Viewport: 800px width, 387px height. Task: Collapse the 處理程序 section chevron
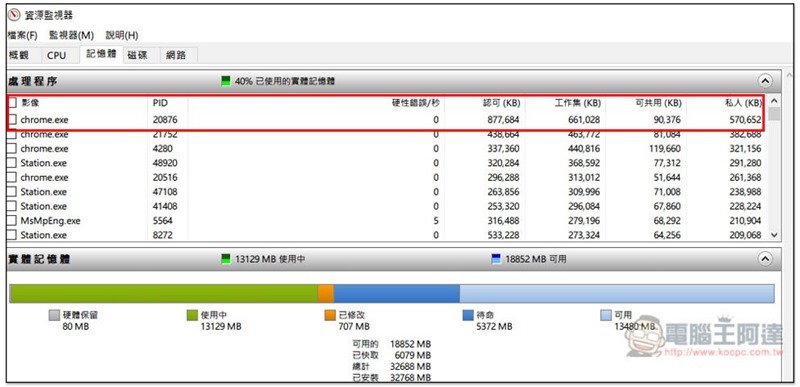pyautogui.click(x=765, y=81)
